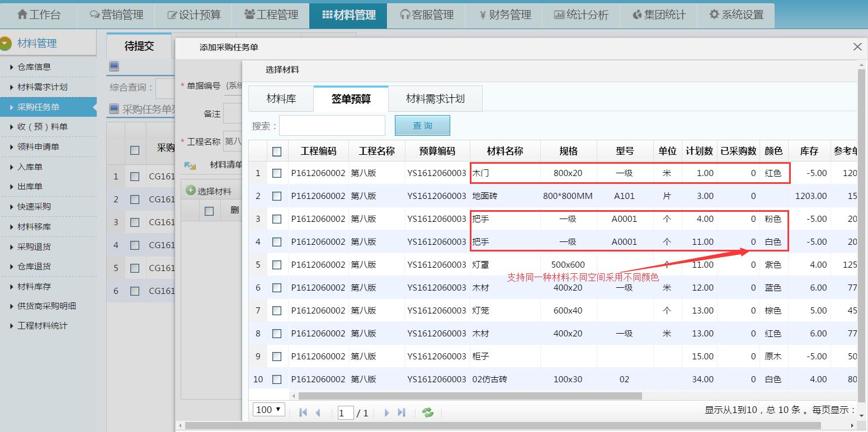Click the previous page arrow icon
The image size is (868, 432).
coord(318,412)
